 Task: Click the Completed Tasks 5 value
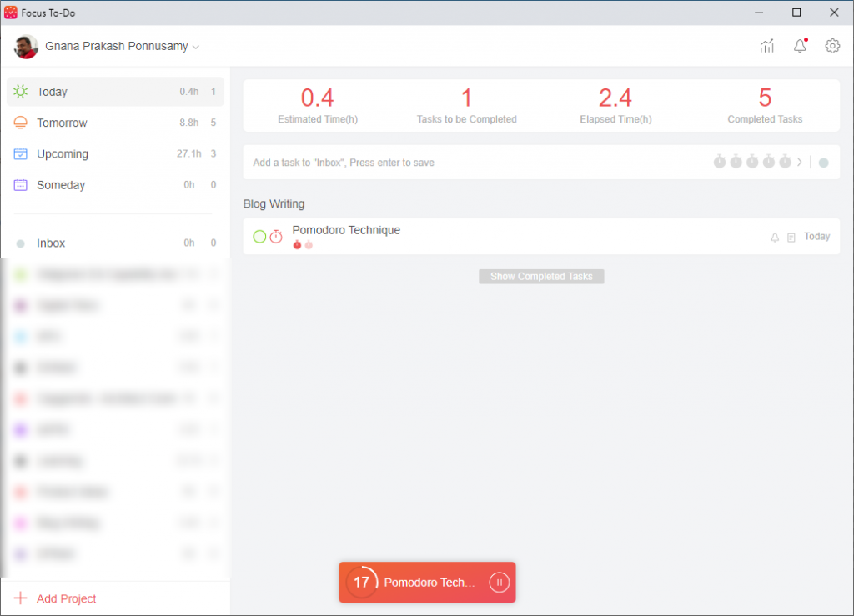click(x=765, y=98)
